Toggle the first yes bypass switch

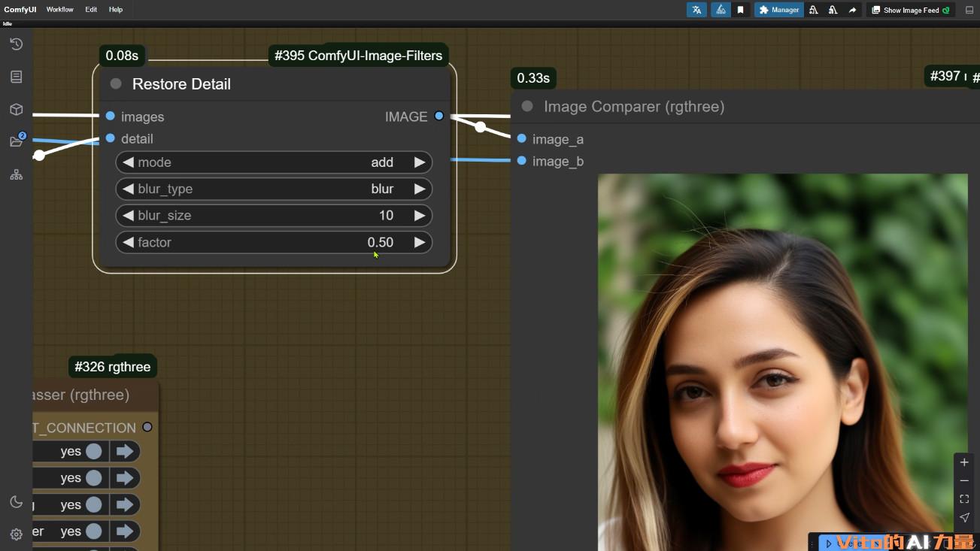point(94,451)
